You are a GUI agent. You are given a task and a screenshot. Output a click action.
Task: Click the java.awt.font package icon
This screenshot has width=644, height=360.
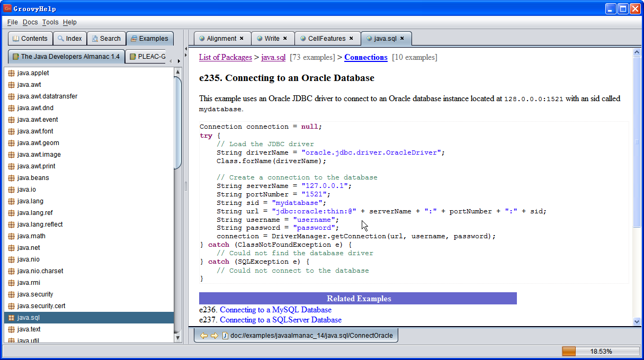click(11, 131)
